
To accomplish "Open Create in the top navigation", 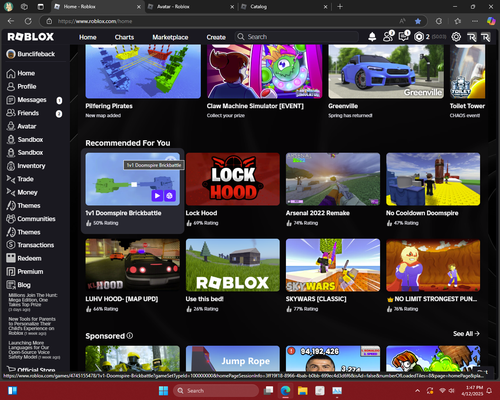I will (x=216, y=37).
